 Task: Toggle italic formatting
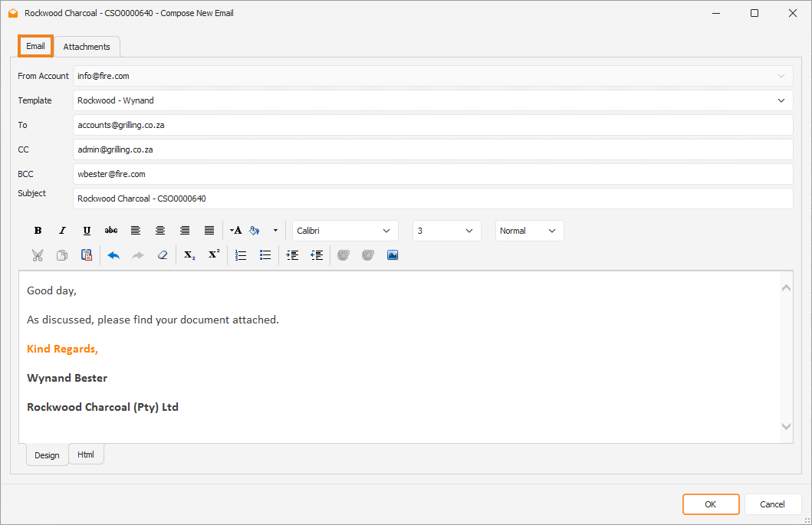pos(62,231)
